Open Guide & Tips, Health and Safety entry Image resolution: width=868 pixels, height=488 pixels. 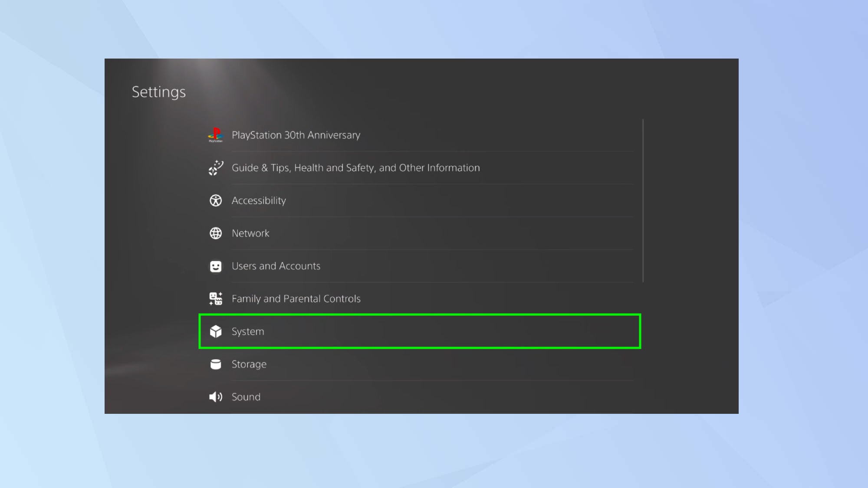pyautogui.click(x=355, y=168)
